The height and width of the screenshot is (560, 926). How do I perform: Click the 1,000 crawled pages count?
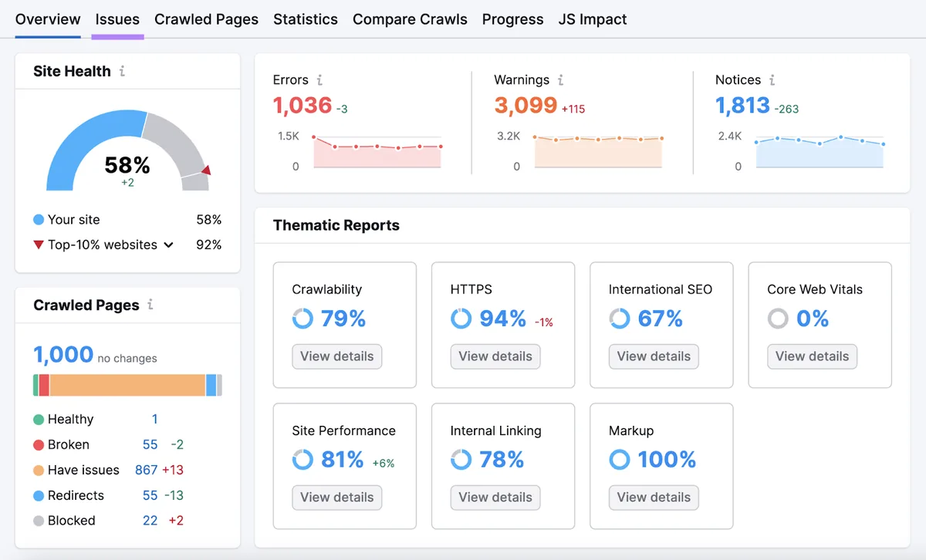pyautogui.click(x=63, y=355)
